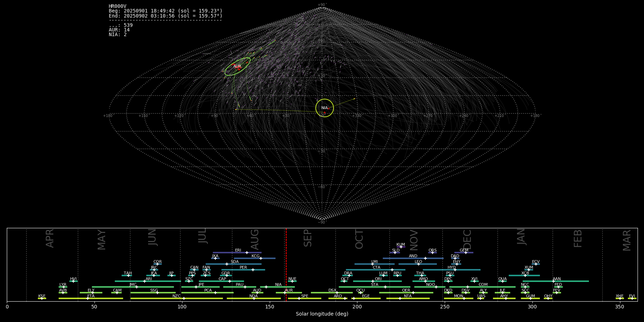Viewport: 644px width, 322px height.
Task: Select the SDA shower label
Action: [x=234, y=262]
